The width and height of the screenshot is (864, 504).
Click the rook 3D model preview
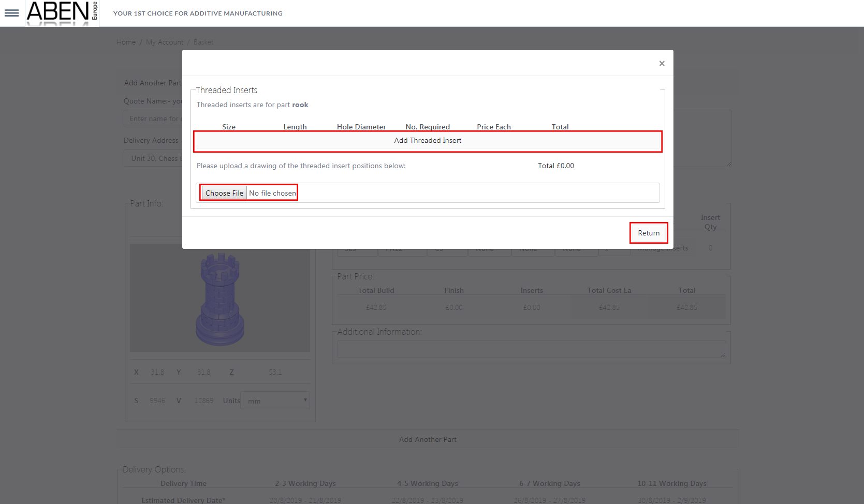220,300
